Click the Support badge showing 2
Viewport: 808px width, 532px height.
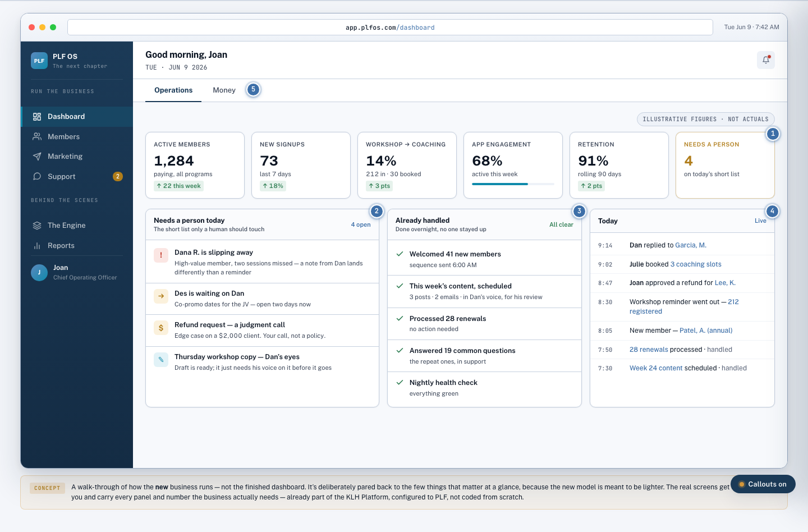point(118,176)
